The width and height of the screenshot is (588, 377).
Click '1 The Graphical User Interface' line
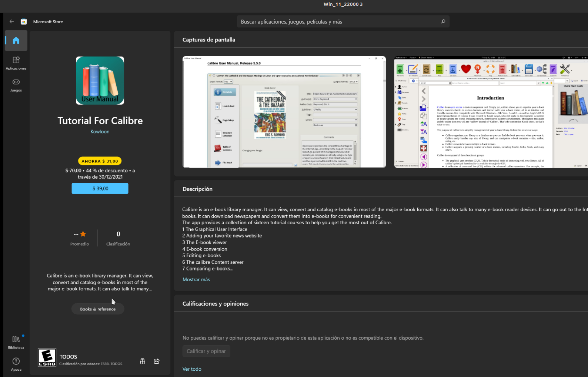tap(215, 229)
